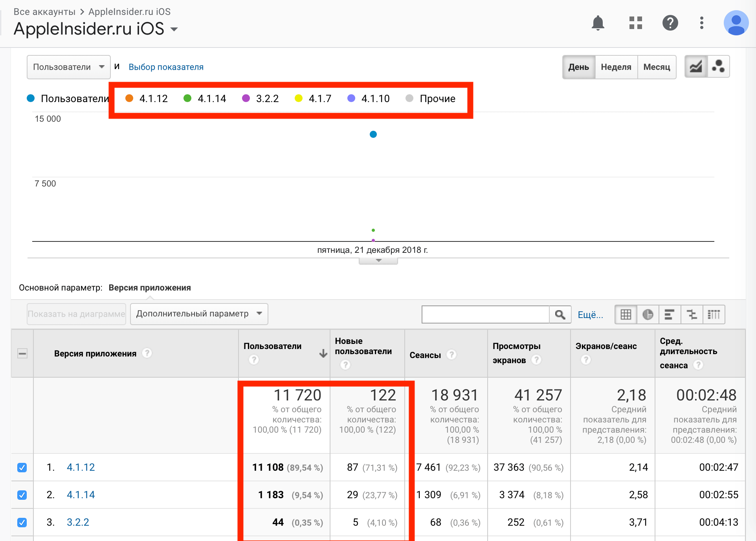Sort by Новые пользователи column header
Viewport: 756px width, 541px height.
(363, 346)
